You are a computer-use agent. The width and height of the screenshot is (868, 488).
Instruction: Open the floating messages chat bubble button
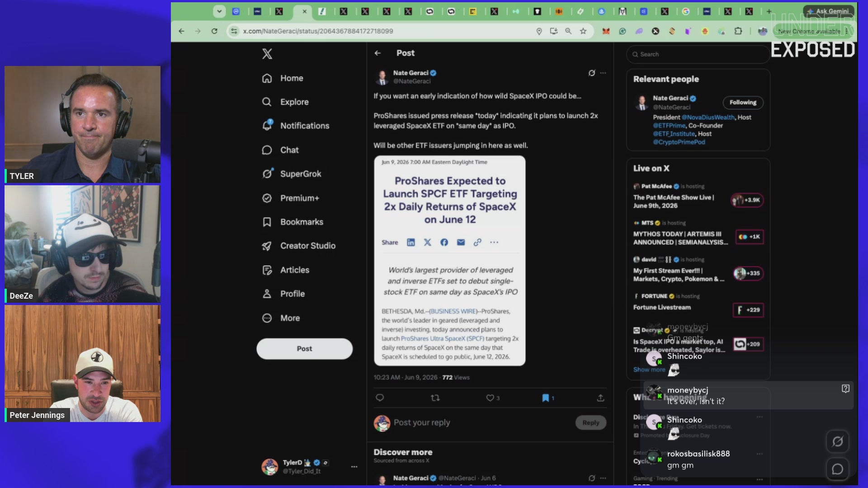837,469
